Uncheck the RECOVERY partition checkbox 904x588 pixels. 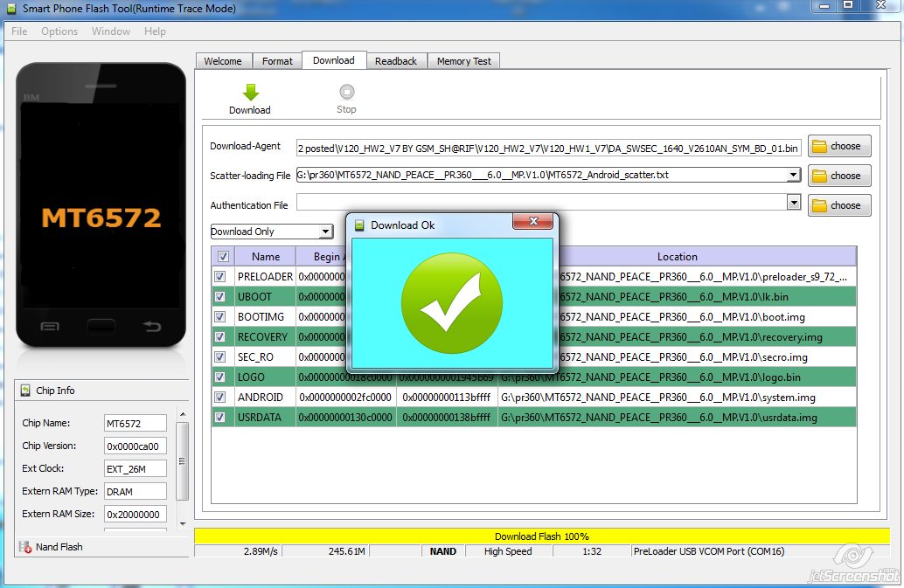click(x=219, y=337)
